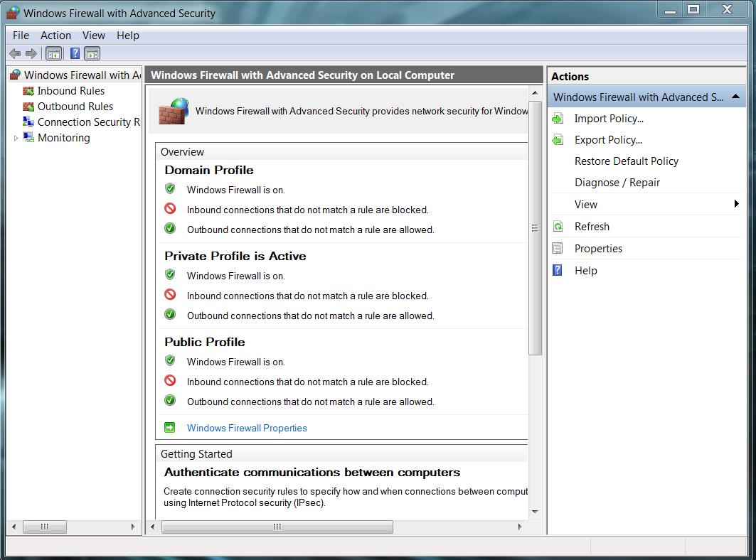Image resolution: width=756 pixels, height=560 pixels.
Task: Click the Back arrow toolbar icon
Action: tap(15, 53)
